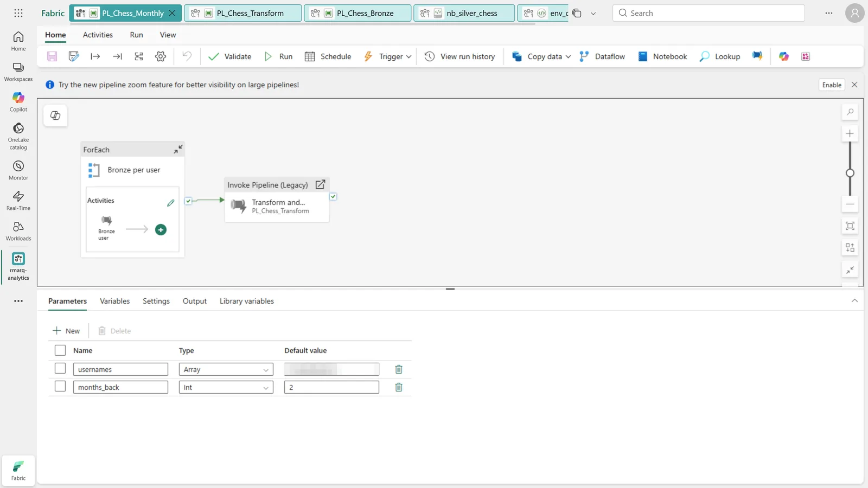Add activity inside ForEach with plus
The image size is (868, 488).
coord(161,230)
